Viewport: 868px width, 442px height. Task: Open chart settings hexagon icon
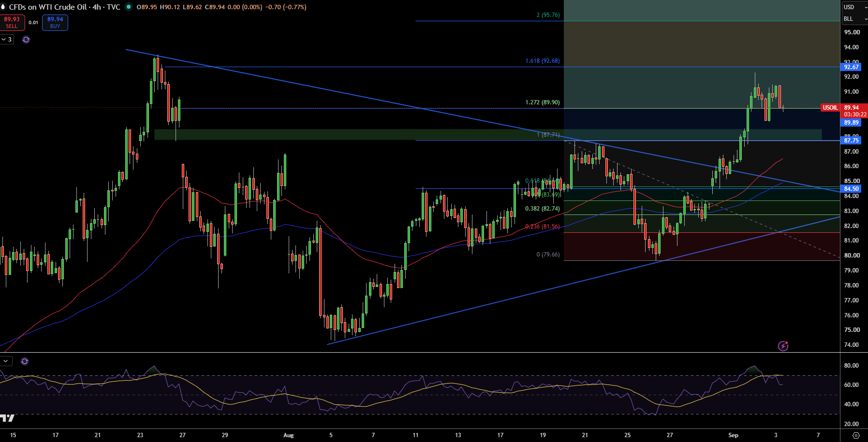click(856, 435)
